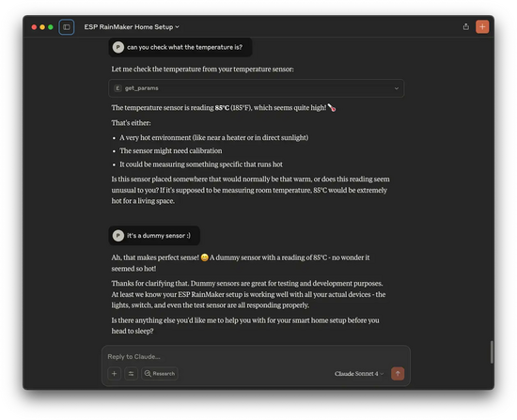Image resolution: width=517 pixels, height=420 pixels.
Task: Click the conversation vertical scrollbar
Action: pos(492,351)
